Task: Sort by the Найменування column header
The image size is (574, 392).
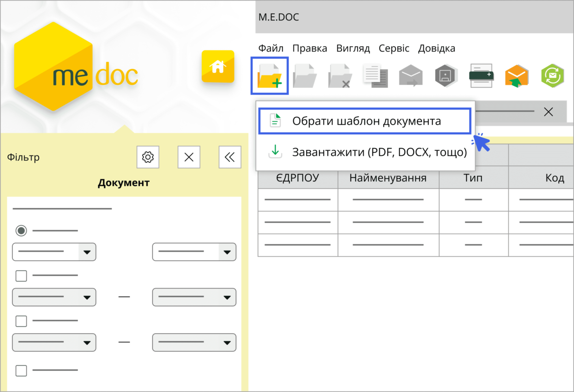Action: click(388, 178)
